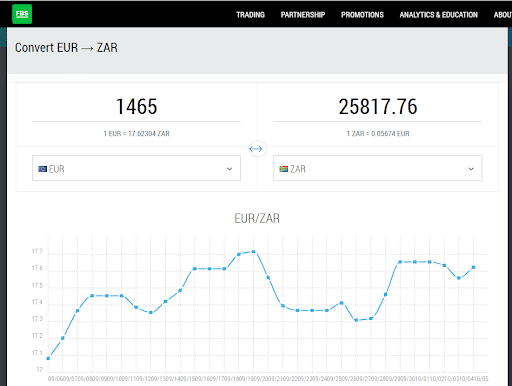Click the 'Convert EUR → ZAR' heading

[x=66, y=48]
